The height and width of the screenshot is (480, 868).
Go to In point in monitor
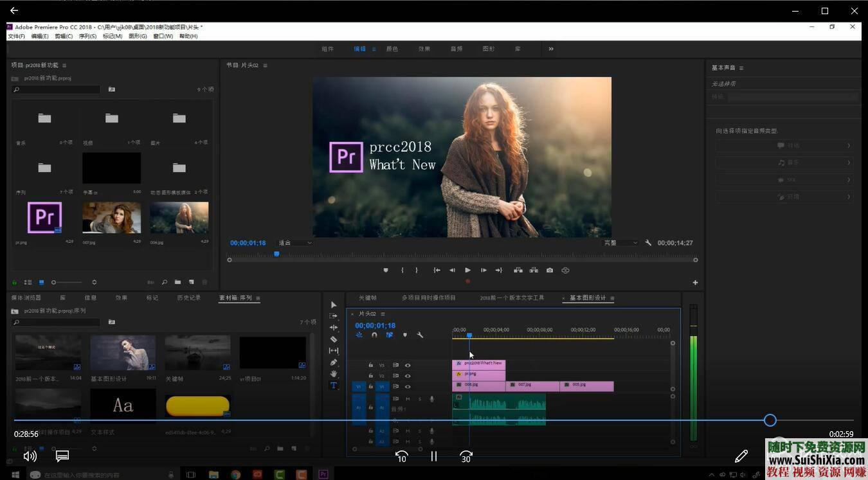[x=437, y=271]
